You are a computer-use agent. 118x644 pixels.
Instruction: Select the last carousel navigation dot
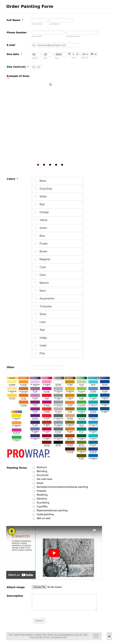click(x=62, y=165)
